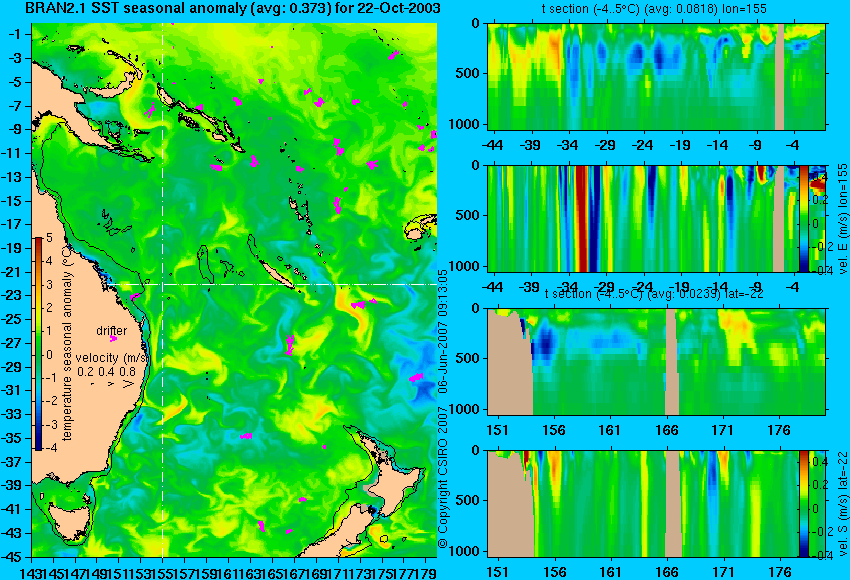The image size is (850, 580).
Task: Select the 'temperature seasonal anomaly (°C)' label
Action: click(67, 343)
